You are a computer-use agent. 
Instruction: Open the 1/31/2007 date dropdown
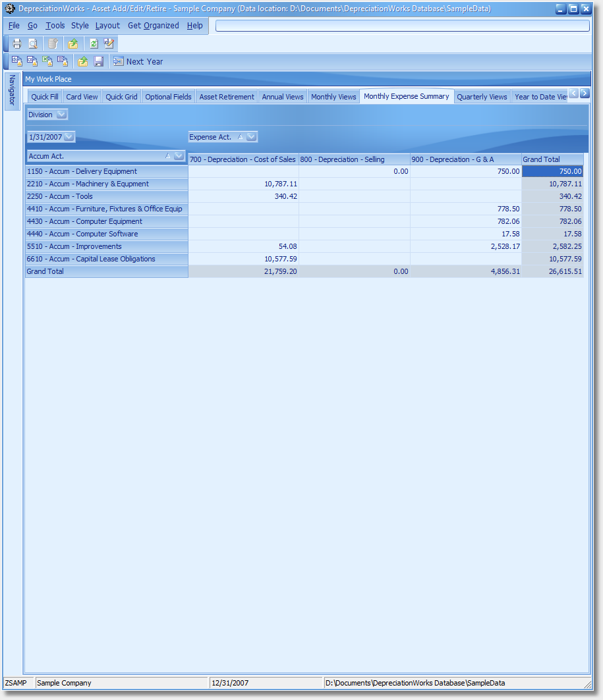tap(69, 137)
